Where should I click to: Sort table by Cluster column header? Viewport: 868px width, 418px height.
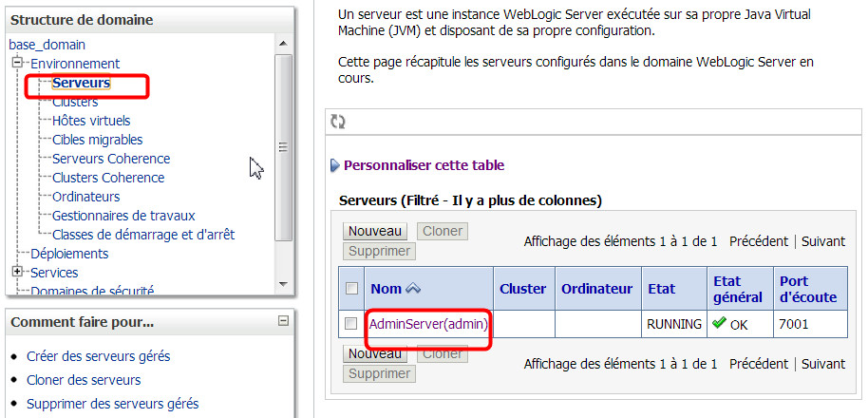coord(522,289)
